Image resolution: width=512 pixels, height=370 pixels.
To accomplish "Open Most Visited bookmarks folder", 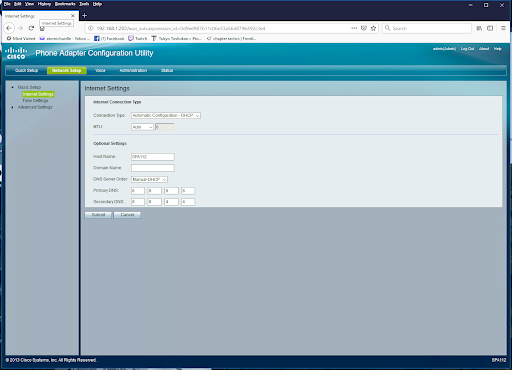I will (21, 39).
